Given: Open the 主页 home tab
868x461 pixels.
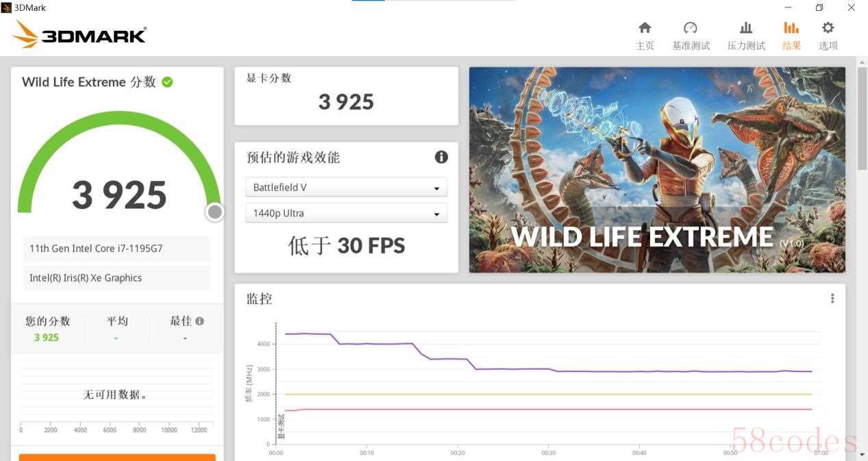Looking at the screenshot, I should coord(645,36).
